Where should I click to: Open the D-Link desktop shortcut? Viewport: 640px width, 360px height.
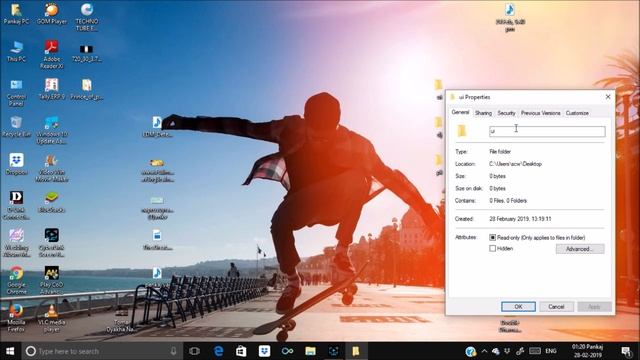(16, 205)
